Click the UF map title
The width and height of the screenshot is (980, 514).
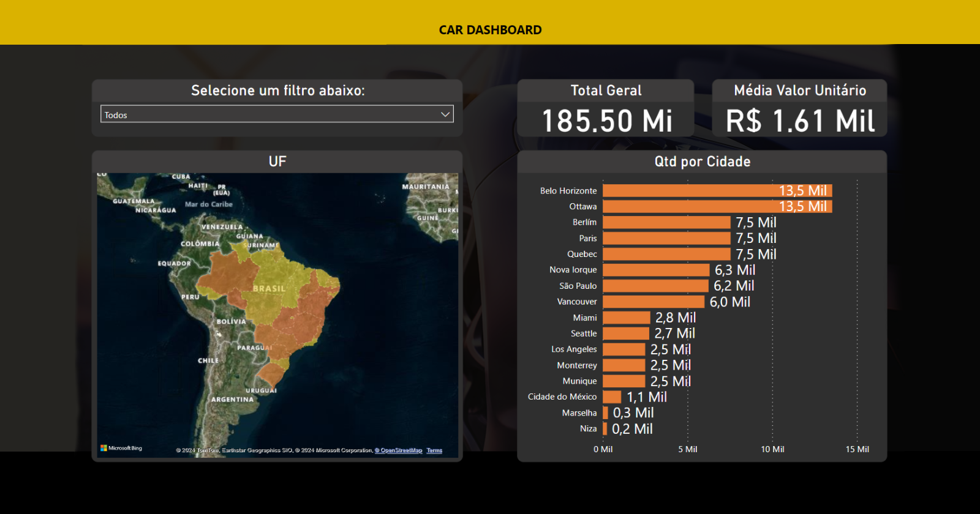click(x=277, y=162)
